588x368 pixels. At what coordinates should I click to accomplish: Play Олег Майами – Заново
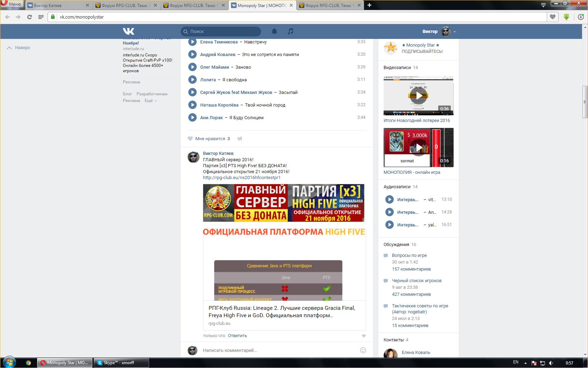(x=192, y=67)
